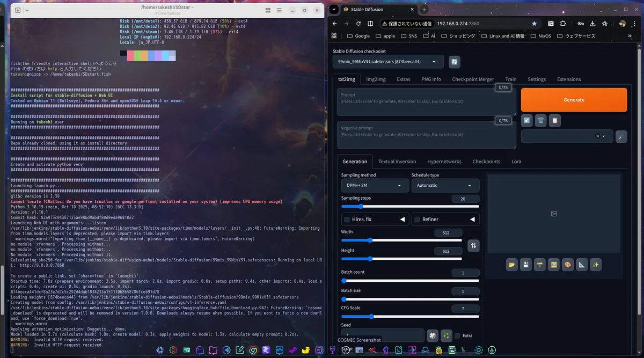Swap width and height with the arrows icon
The image size is (644, 358).
click(474, 246)
